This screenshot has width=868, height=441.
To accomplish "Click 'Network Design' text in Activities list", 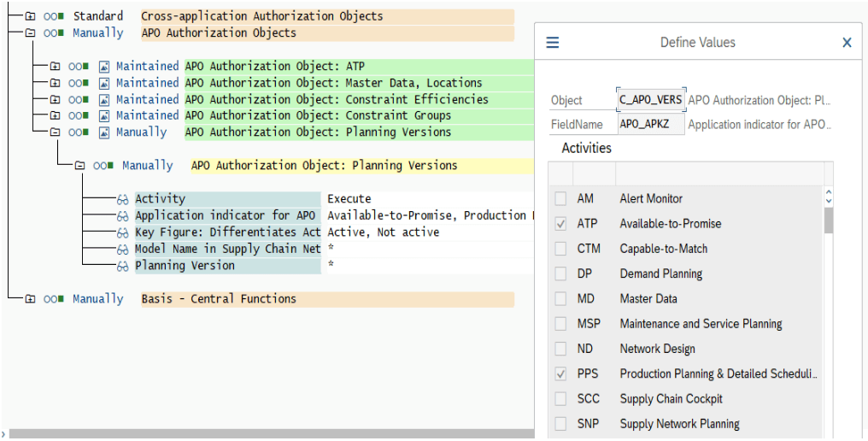I will click(658, 349).
